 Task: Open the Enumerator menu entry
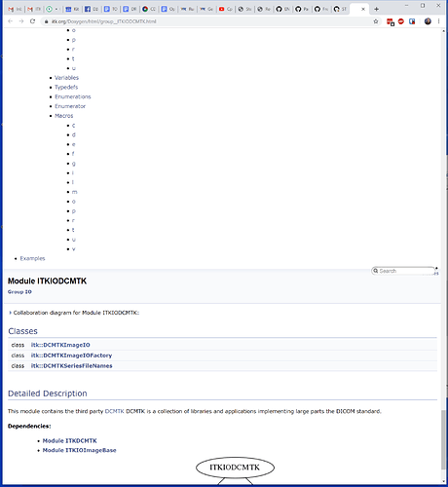[70, 106]
